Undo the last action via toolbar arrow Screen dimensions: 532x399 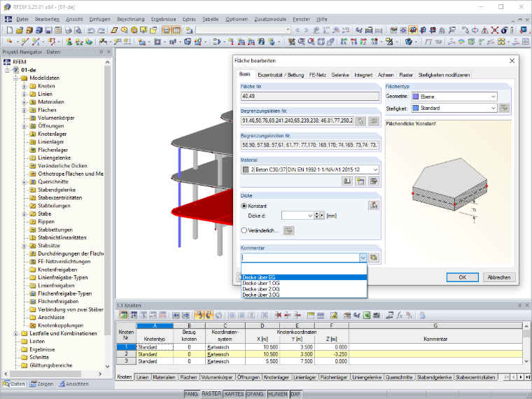[x=91, y=30]
